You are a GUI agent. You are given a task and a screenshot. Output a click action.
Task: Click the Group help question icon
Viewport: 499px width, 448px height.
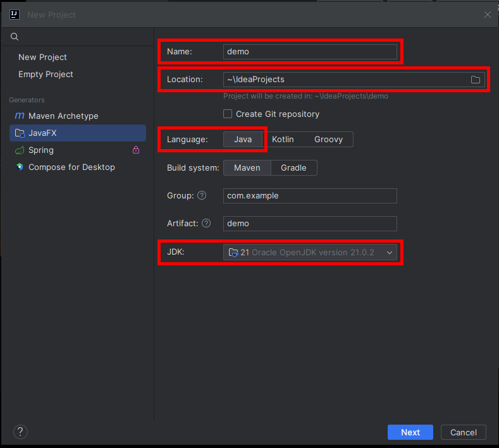[202, 195]
